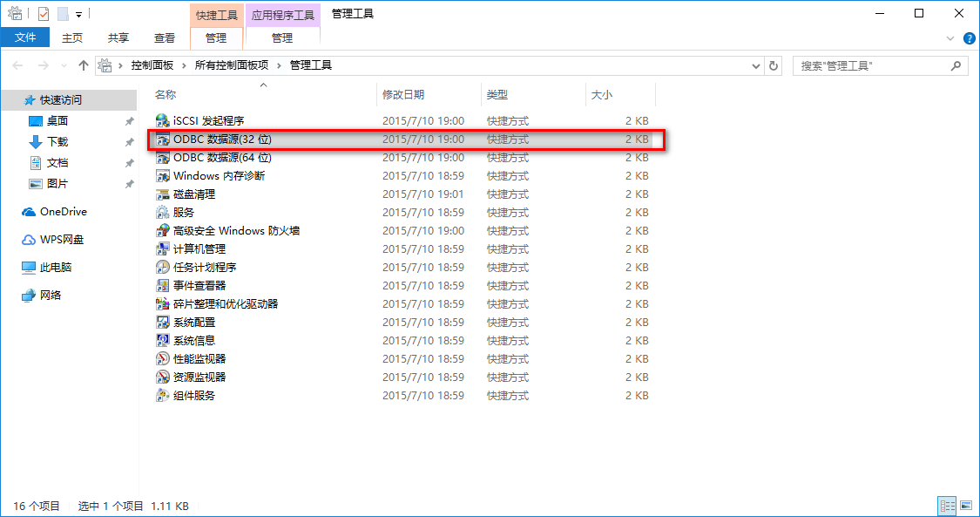Click the 系统配置 icon

point(163,322)
